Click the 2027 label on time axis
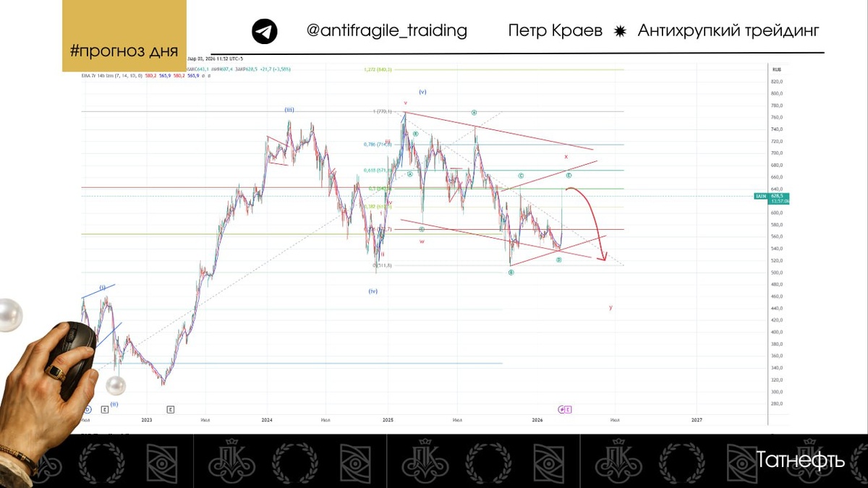Image resolution: width=868 pixels, height=488 pixels. 697,419
